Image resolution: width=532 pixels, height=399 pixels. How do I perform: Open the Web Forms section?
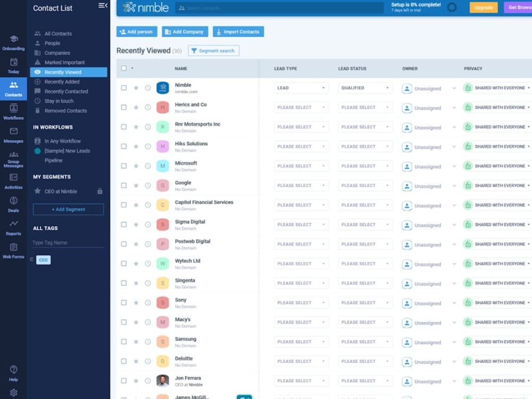(x=14, y=251)
